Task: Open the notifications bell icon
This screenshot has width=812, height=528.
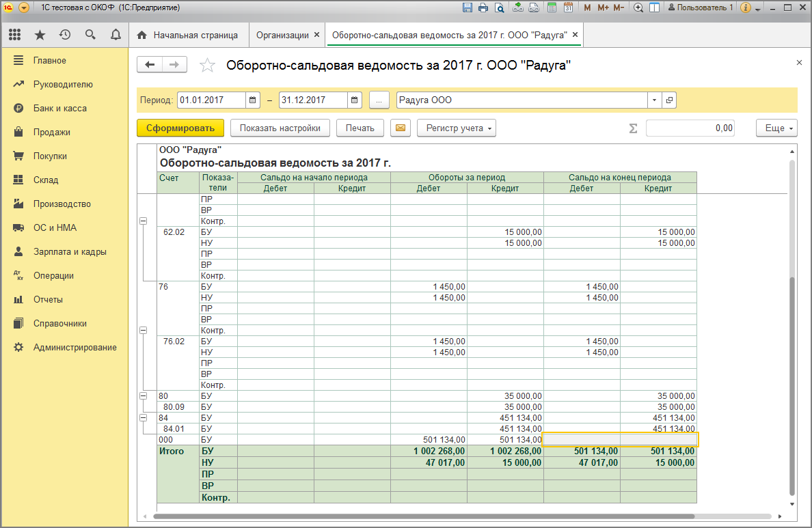Action: 116,35
